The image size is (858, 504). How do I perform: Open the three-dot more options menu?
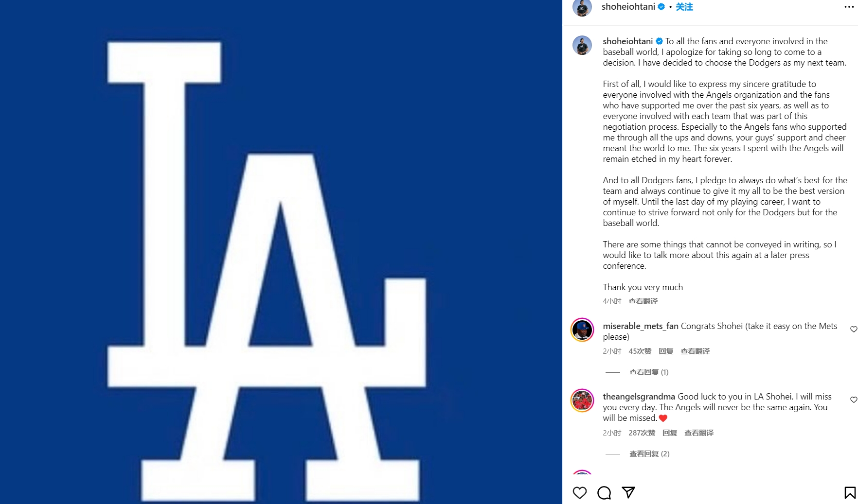[x=849, y=7]
